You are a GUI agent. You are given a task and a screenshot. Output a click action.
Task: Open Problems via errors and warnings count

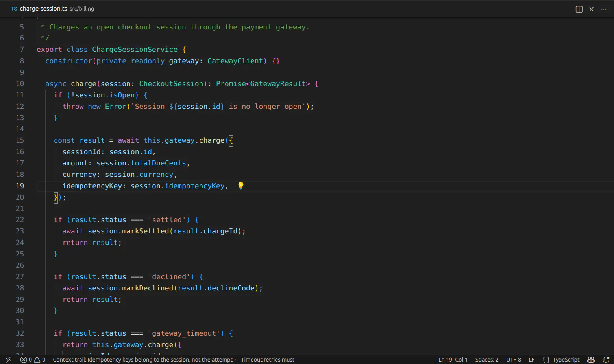(x=33, y=360)
